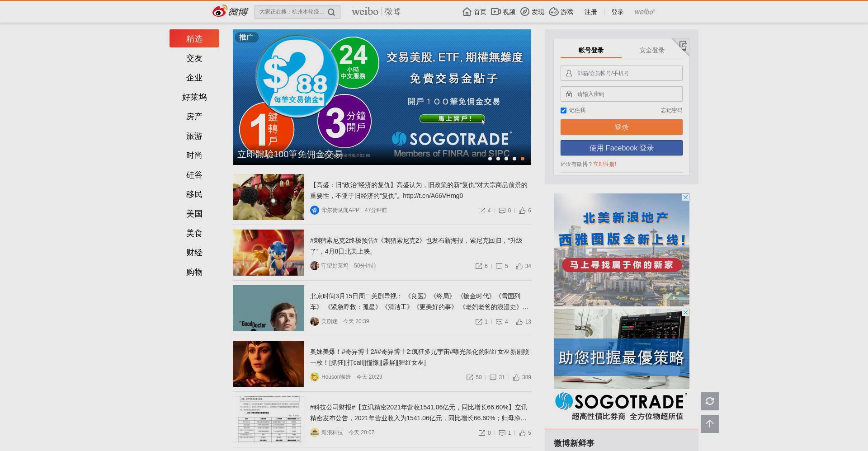This screenshot has height=451, width=868.
Task: Like the 刺猬索尼克2 post
Action: click(519, 266)
